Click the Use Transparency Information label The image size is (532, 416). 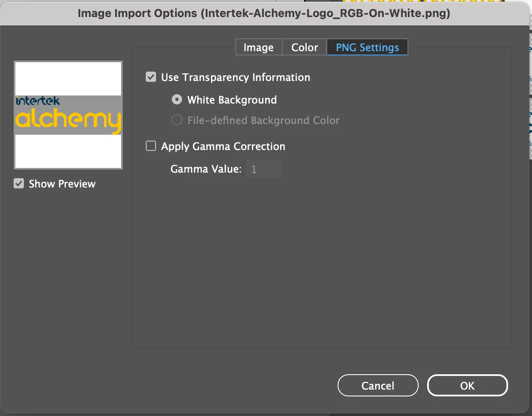point(236,77)
